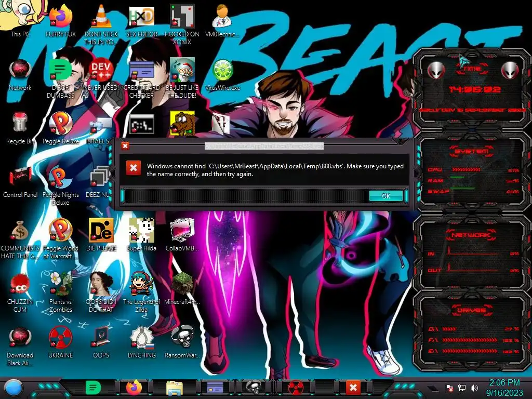Select the Super Hilda desktop icon

coord(142,235)
